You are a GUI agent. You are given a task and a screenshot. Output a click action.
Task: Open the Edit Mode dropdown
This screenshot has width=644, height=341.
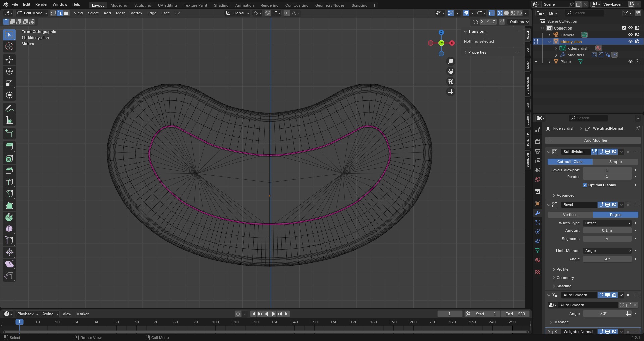(x=32, y=13)
